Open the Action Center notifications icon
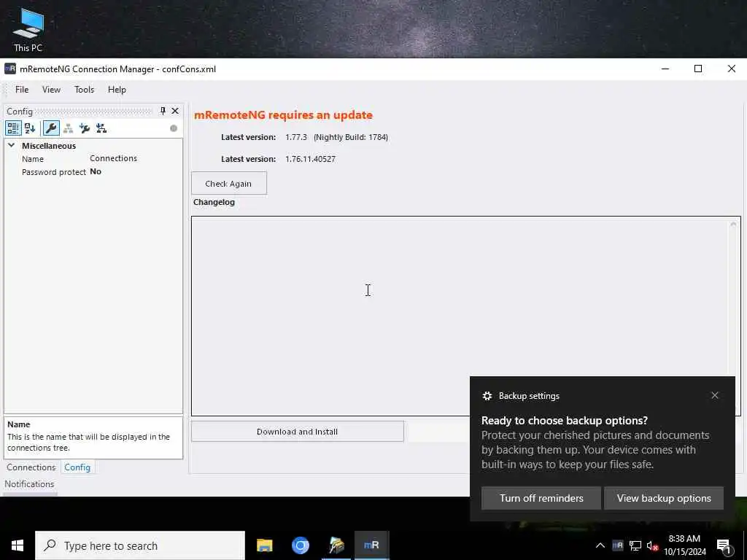This screenshot has width=747, height=560. coord(724,546)
